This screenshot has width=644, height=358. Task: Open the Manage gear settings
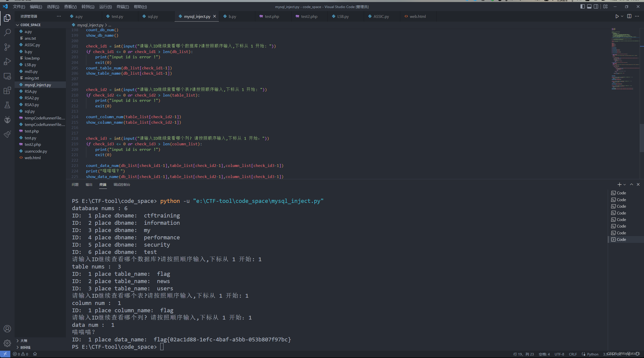pyautogui.click(x=7, y=343)
